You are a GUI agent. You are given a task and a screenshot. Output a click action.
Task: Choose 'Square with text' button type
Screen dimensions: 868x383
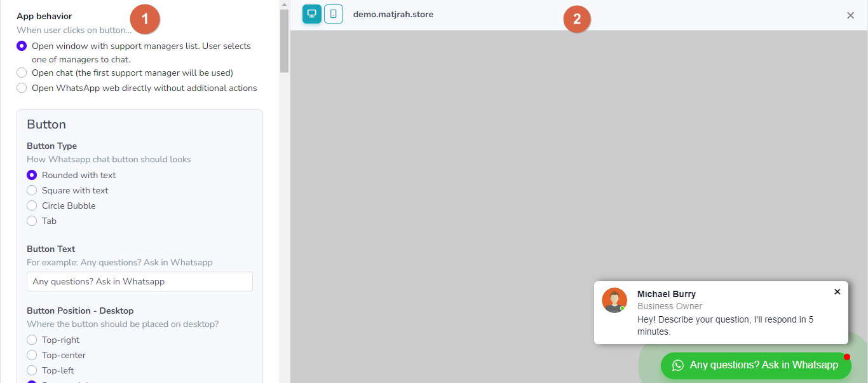coord(32,190)
